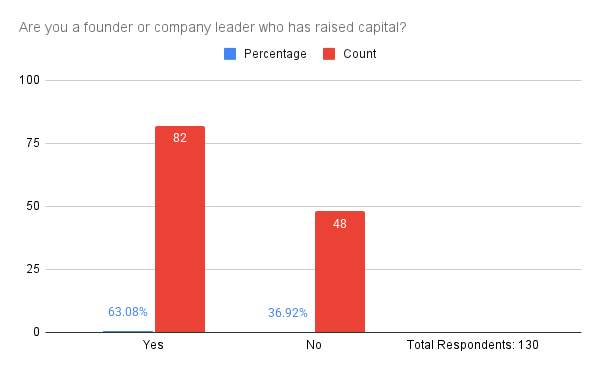Click the 50 value on vertical axis
Image resolution: width=600 pixels, height=371 pixels.
33,206
